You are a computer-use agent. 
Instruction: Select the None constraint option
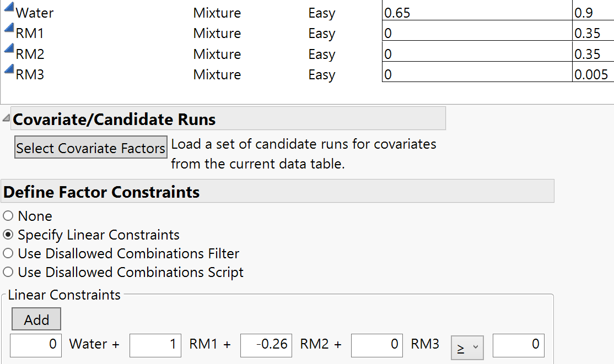[8, 216]
